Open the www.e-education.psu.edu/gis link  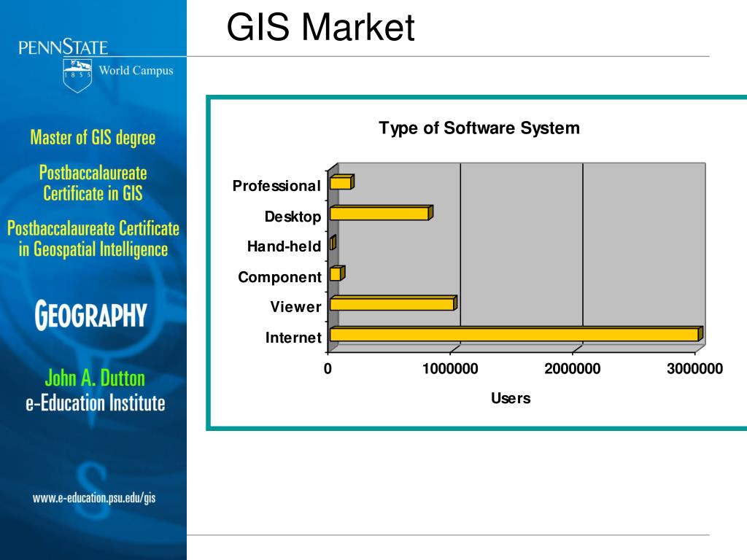94,498
